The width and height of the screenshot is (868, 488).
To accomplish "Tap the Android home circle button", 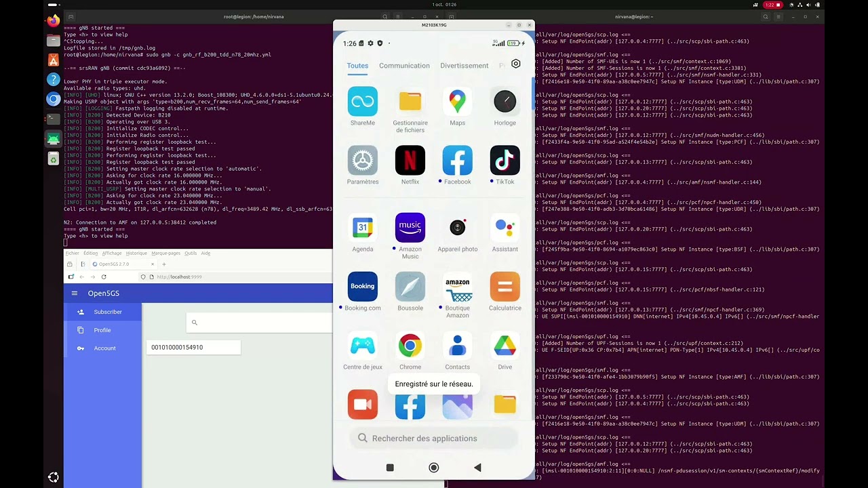I will pos(434,468).
